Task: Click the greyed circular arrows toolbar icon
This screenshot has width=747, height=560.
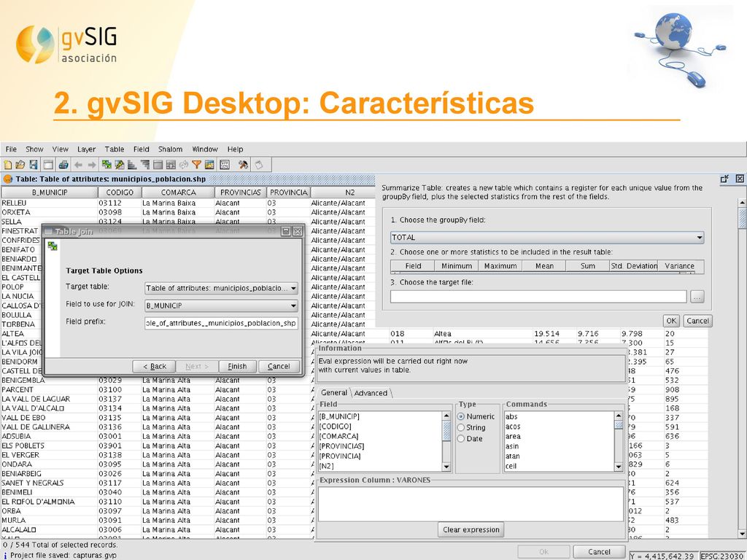Action: click(183, 165)
